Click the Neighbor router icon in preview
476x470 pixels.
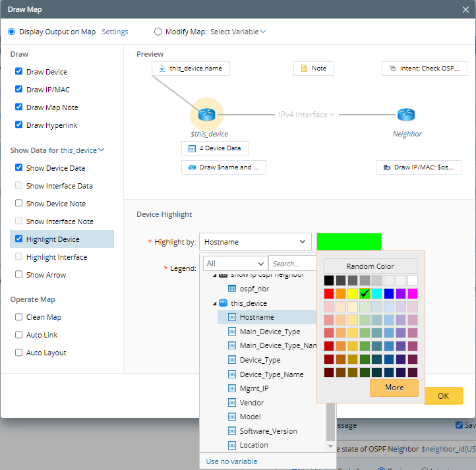[x=406, y=115]
